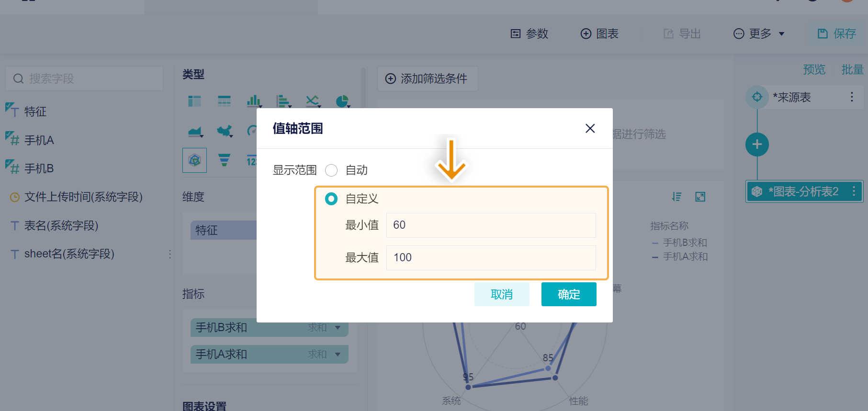Select the column chart type
This screenshot has height=411, width=868.
coord(254,101)
